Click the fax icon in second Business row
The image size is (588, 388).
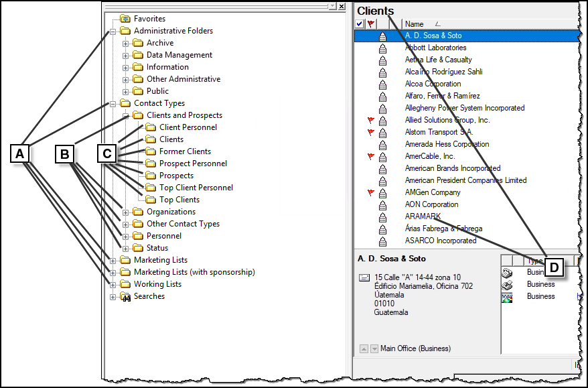pyautogui.click(x=507, y=285)
